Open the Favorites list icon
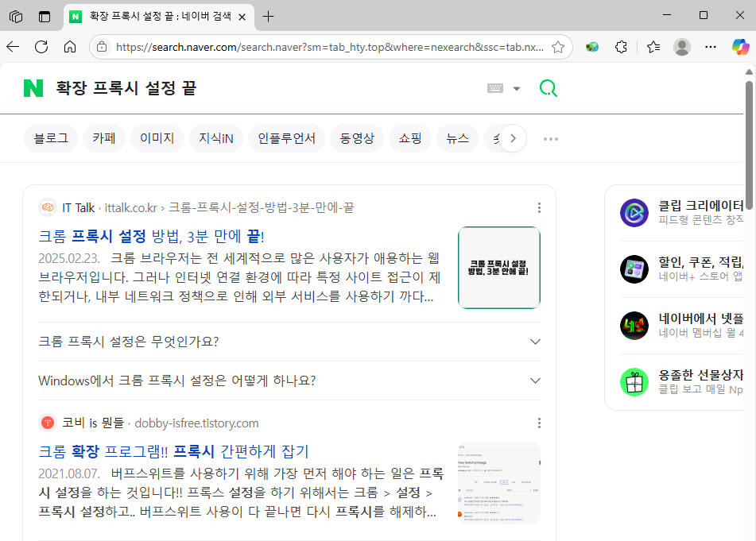The height and width of the screenshot is (541, 756). coord(653,47)
